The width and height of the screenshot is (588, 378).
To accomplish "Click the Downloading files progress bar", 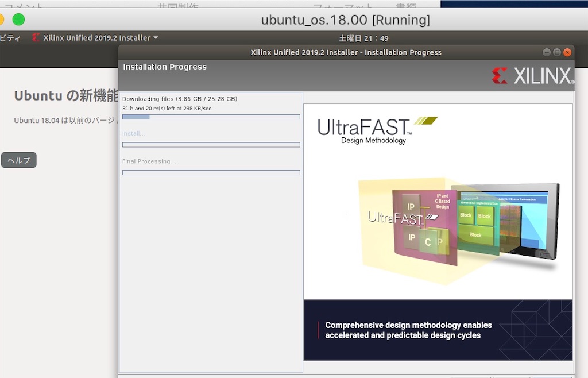I will click(211, 117).
